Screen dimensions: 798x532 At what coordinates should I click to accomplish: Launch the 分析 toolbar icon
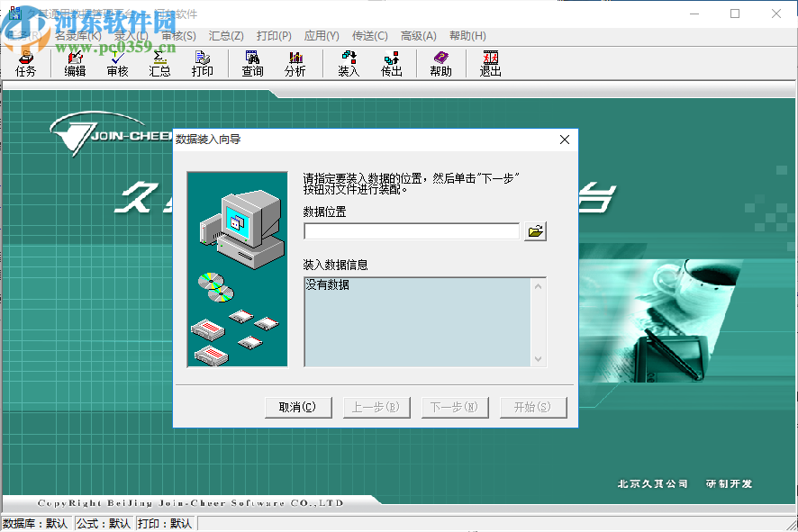(x=295, y=64)
